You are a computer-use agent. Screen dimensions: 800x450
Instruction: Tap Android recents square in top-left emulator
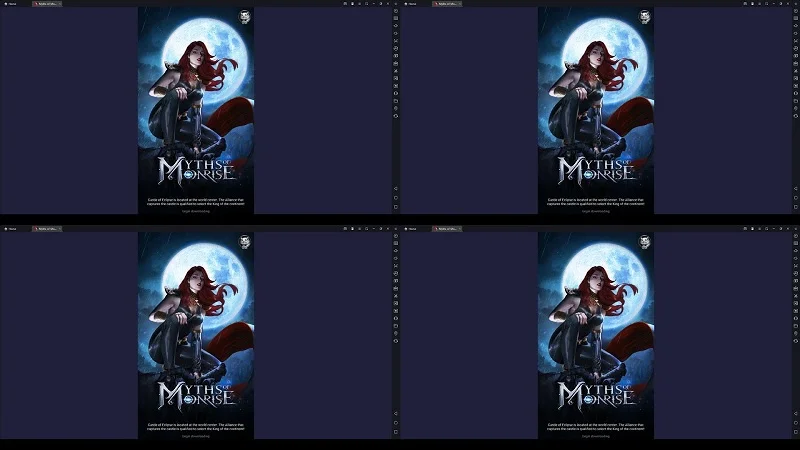[x=396, y=207]
